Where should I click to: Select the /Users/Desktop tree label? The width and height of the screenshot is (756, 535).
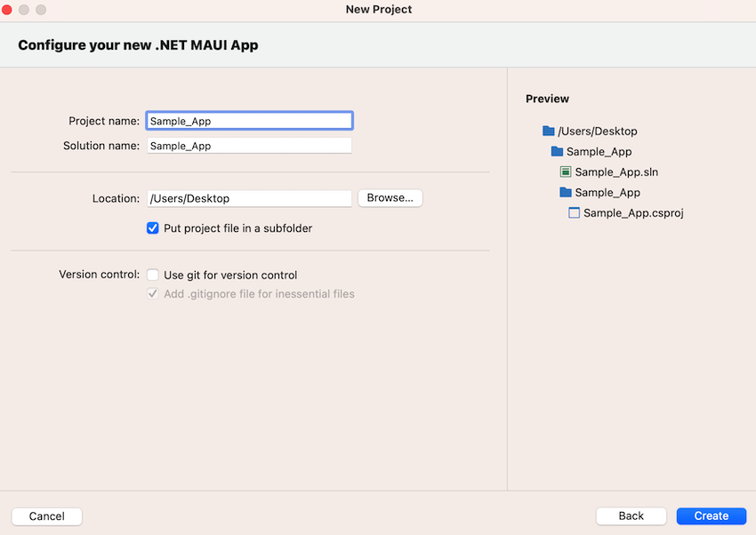tap(598, 131)
